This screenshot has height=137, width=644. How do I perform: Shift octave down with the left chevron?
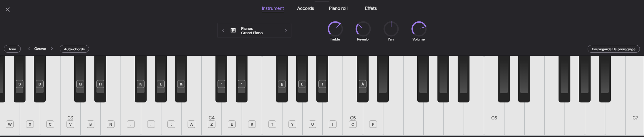point(29,49)
